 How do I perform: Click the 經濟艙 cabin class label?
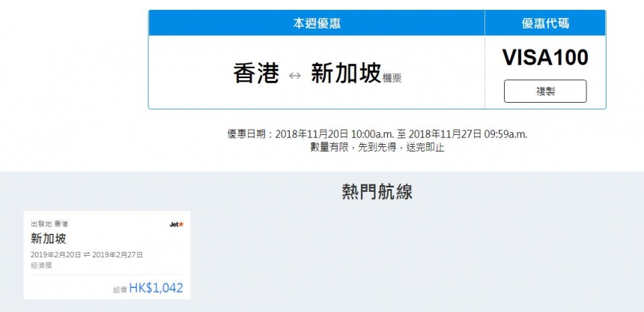pyautogui.click(x=41, y=265)
